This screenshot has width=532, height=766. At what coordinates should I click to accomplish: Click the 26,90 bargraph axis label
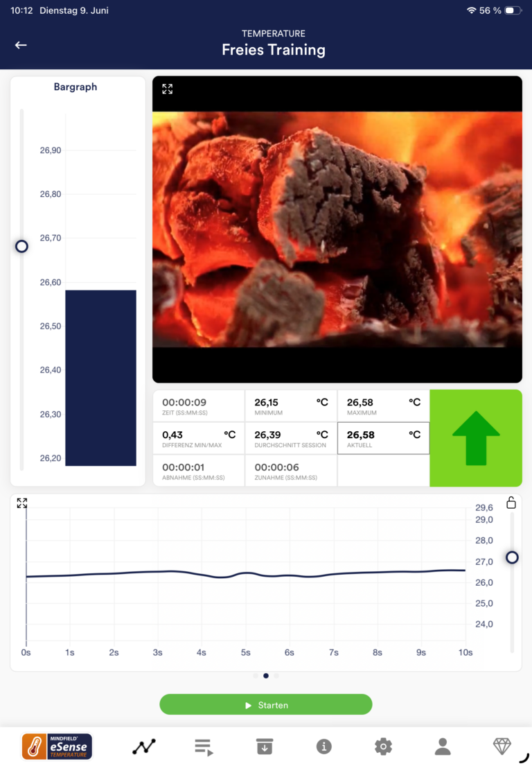(x=51, y=150)
